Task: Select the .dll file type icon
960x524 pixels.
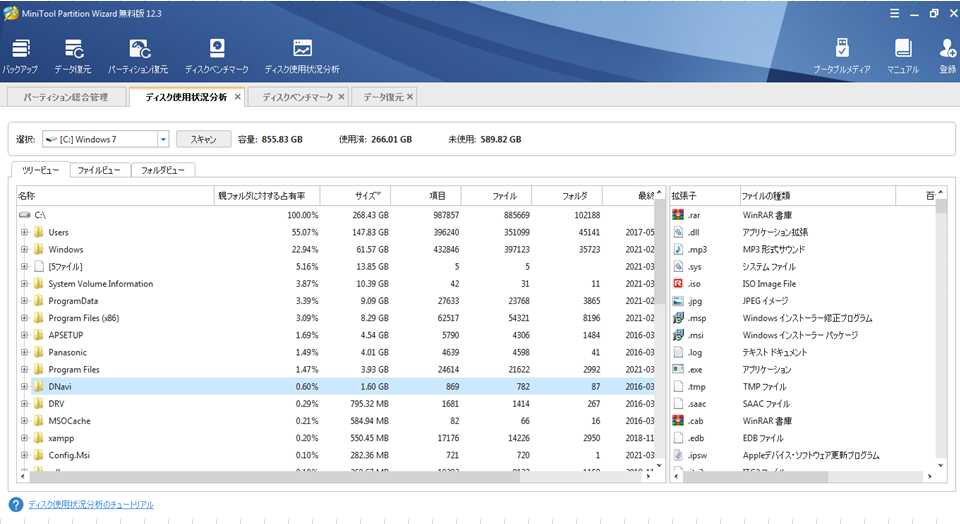Action: [x=678, y=232]
